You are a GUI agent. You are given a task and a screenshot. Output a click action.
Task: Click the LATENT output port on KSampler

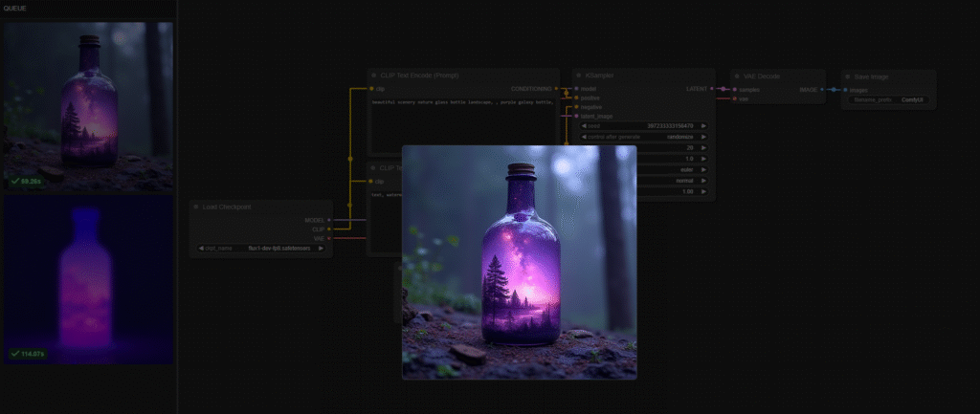(x=711, y=89)
